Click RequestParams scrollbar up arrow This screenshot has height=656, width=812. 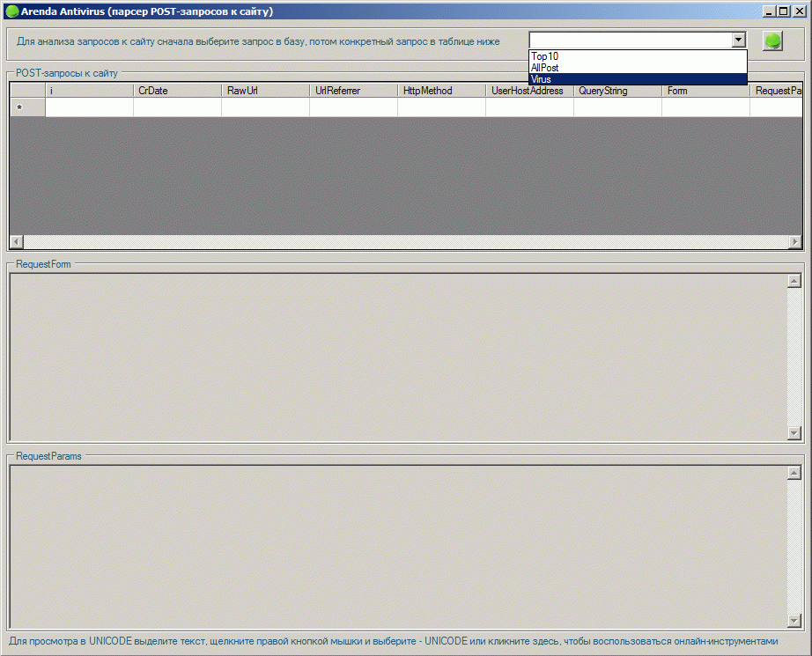click(x=794, y=473)
